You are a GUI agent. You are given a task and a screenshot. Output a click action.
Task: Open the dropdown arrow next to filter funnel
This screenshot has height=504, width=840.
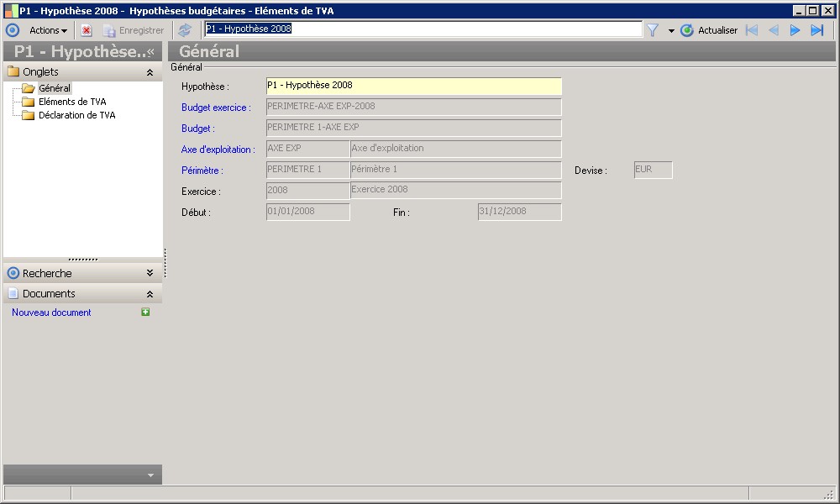point(670,31)
